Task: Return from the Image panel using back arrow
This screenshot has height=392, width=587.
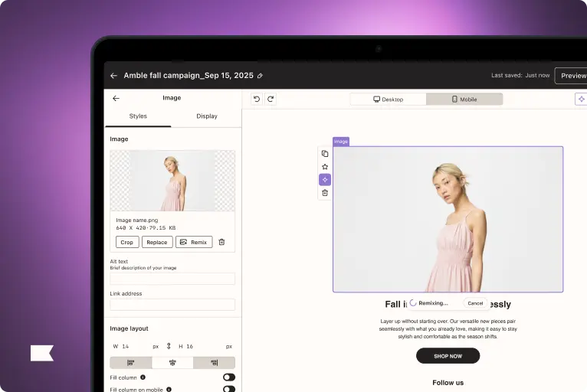Action: pyautogui.click(x=116, y=98)
